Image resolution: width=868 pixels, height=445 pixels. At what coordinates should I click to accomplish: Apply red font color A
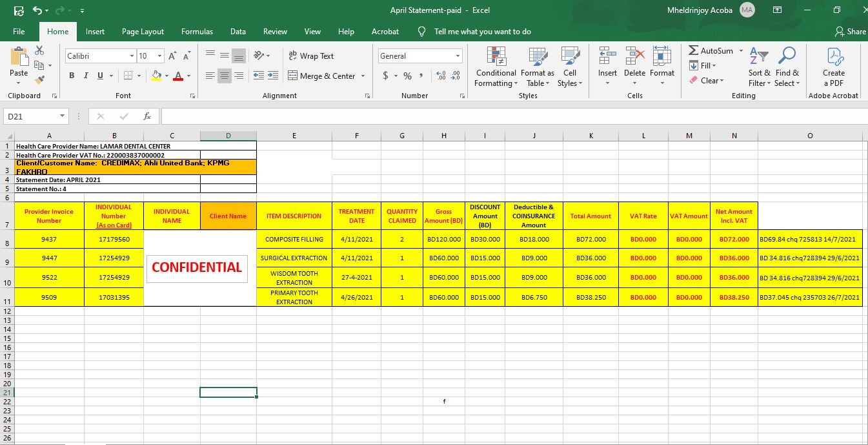(x=179, y=76)
